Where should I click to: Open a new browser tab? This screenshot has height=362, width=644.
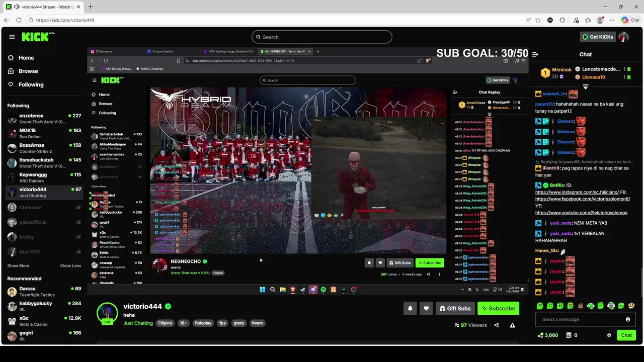91,7
